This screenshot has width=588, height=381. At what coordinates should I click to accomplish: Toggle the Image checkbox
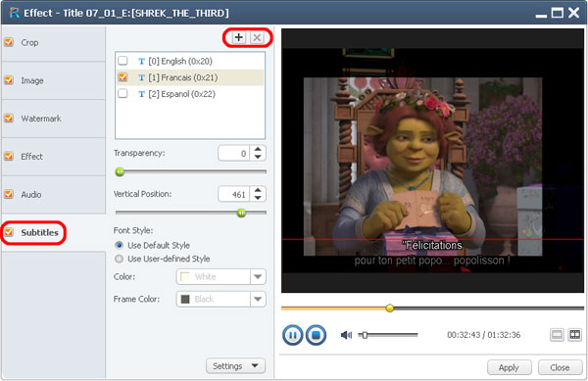point(9,80)
